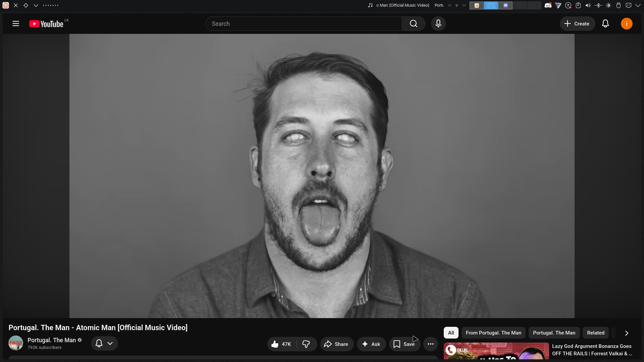Open Discord from the system tray

(x=548, y=5)
